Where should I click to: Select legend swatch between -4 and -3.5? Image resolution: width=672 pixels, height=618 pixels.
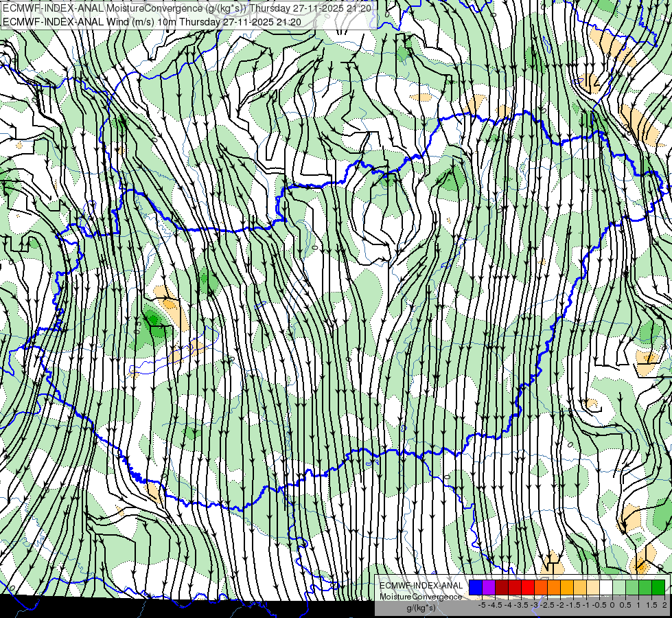pyautogui.click(x=515, y=588)
